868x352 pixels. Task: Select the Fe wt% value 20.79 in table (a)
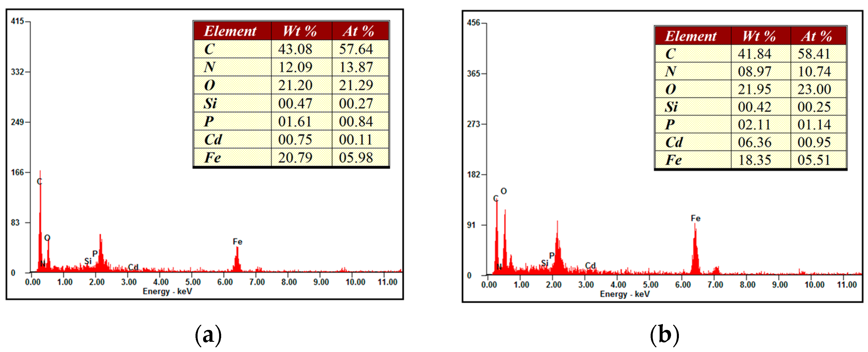click(x=295, y=158)
